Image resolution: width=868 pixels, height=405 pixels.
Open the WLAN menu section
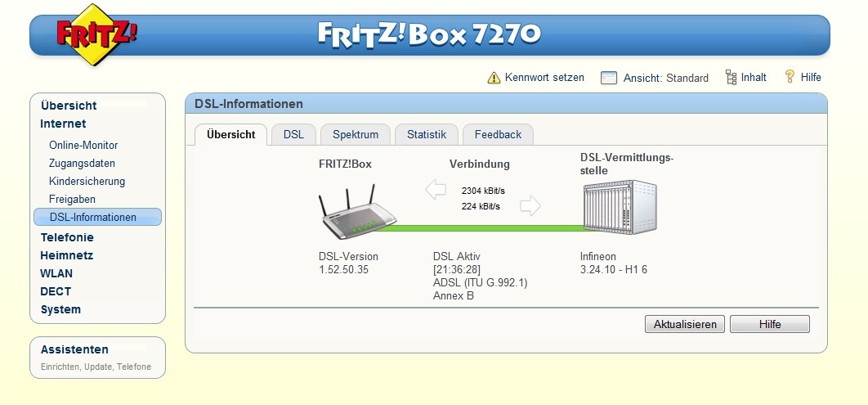tap(56, 273)
